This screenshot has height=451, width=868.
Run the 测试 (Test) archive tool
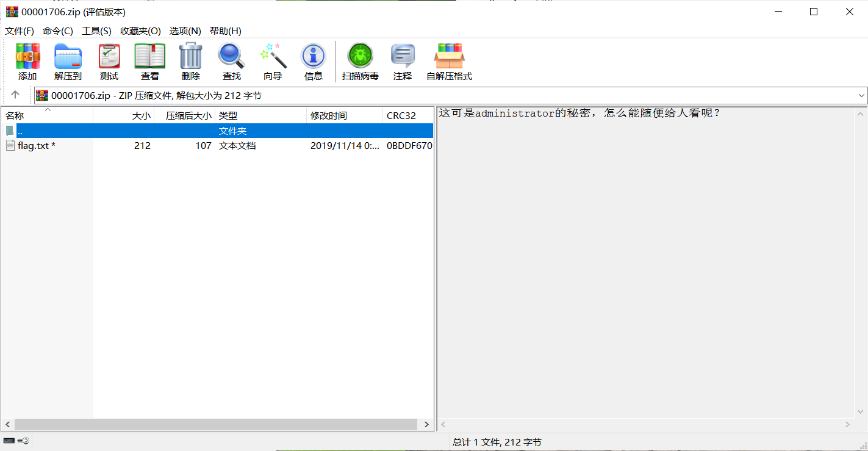click(109, 62)
